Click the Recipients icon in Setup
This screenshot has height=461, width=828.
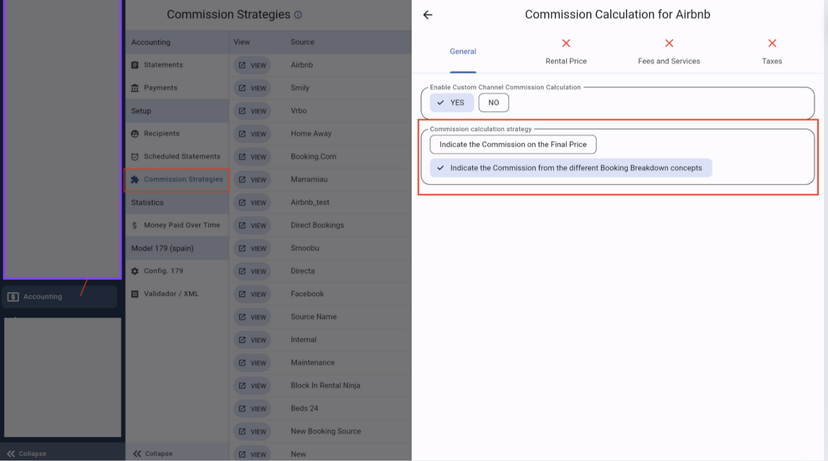tap(135, 134)
